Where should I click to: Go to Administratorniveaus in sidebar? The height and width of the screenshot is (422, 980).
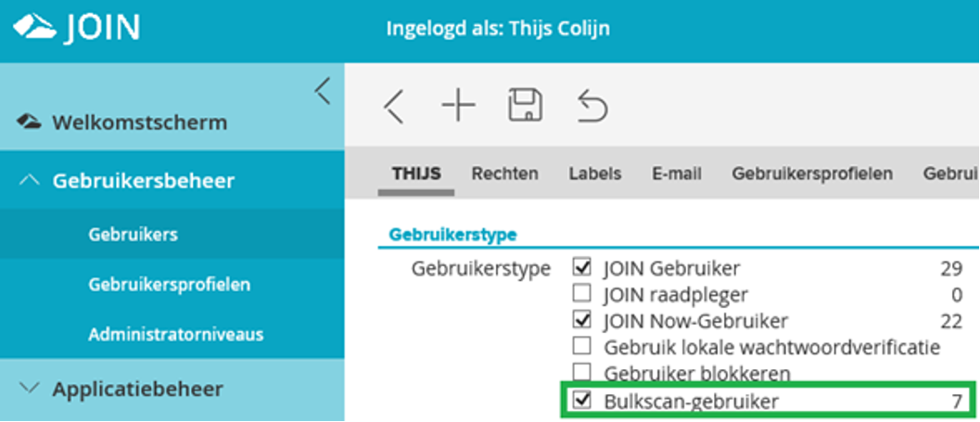175,334
